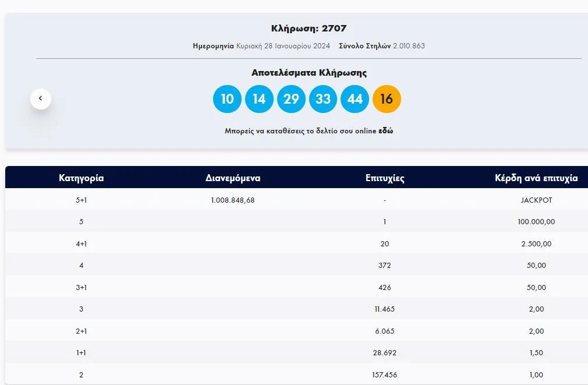The image size is (588, 385).
Task: Click the 'Κλήρωση: 2707' draw title
Action: pyautogui.click(x=309, y=29)
